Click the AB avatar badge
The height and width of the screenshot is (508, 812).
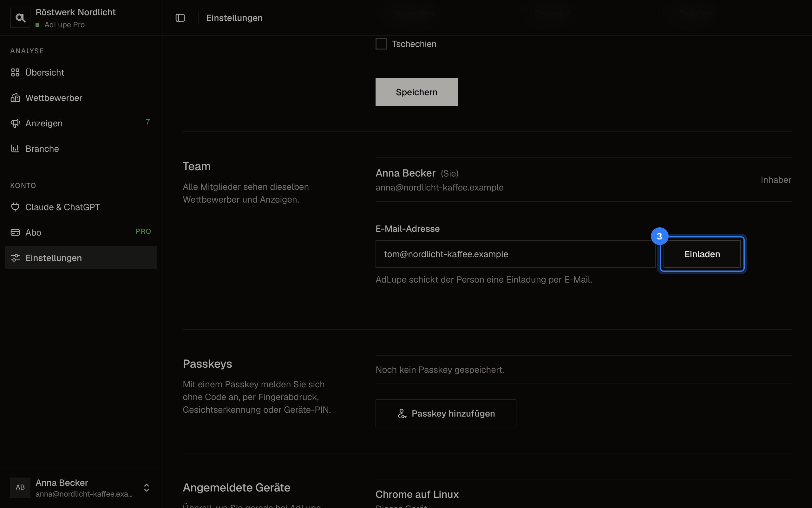(20, 487)
